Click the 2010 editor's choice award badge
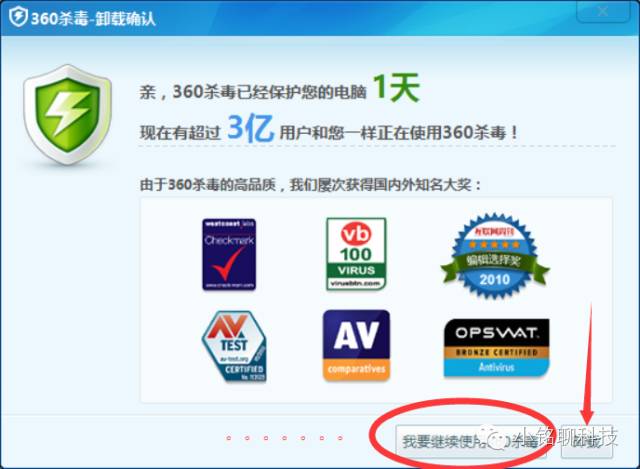Image resolution: width=640 pixels, height=469 pixels. [x=495, y=256]
